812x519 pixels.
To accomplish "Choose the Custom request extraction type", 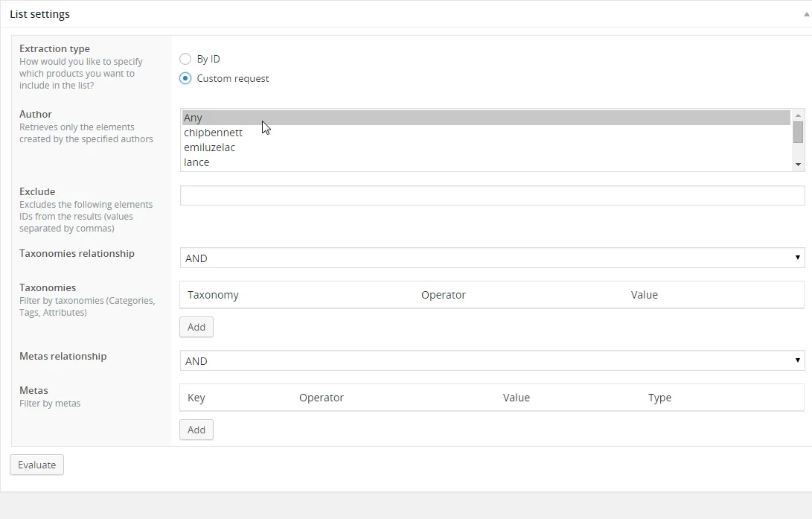I will (186, 78).
